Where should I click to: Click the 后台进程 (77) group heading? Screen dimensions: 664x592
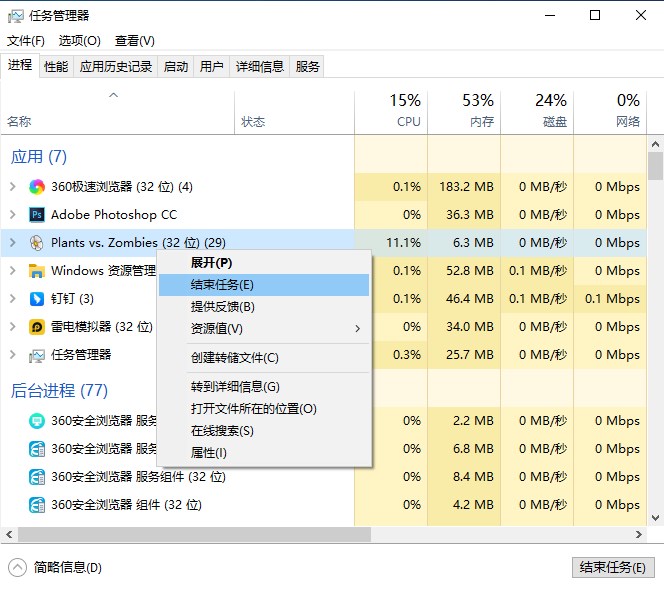[59, 390]
